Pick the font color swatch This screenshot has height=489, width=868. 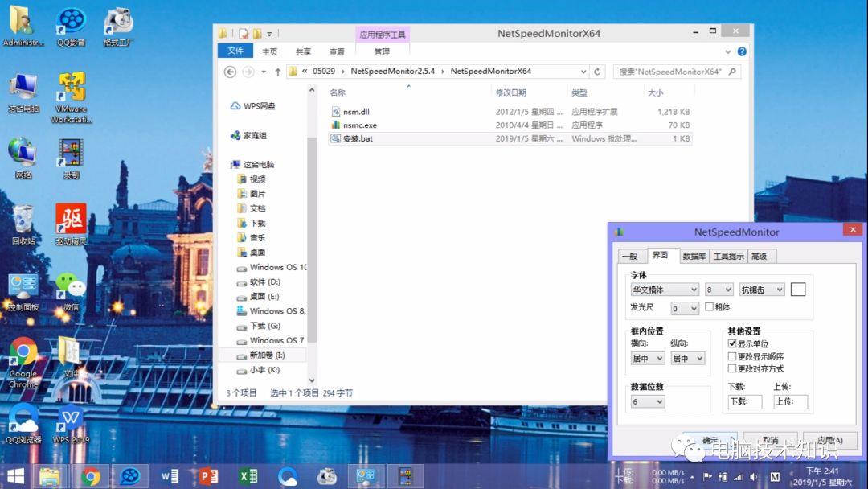pyautogui.click(x=798, y=289)
